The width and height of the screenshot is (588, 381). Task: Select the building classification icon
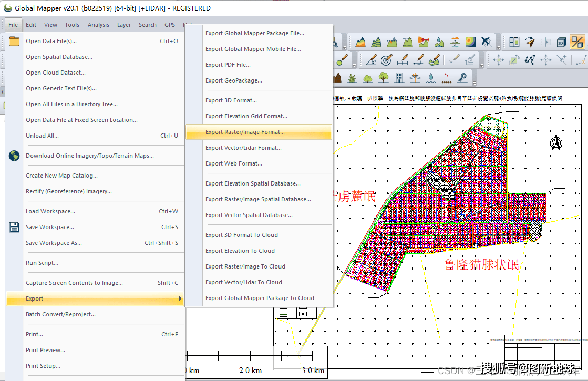[x=399, y=78]
